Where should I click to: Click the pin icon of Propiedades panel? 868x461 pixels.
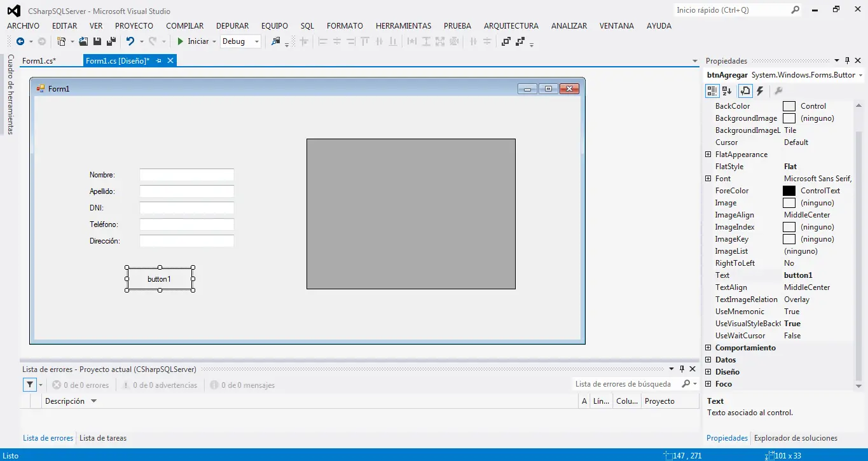[x=847, y=61]
